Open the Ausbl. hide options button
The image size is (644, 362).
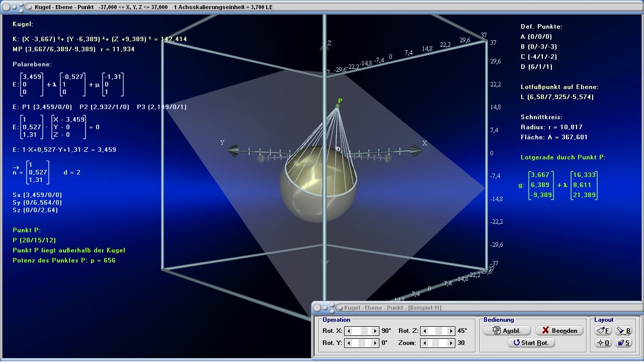click(x=508, y=330)
